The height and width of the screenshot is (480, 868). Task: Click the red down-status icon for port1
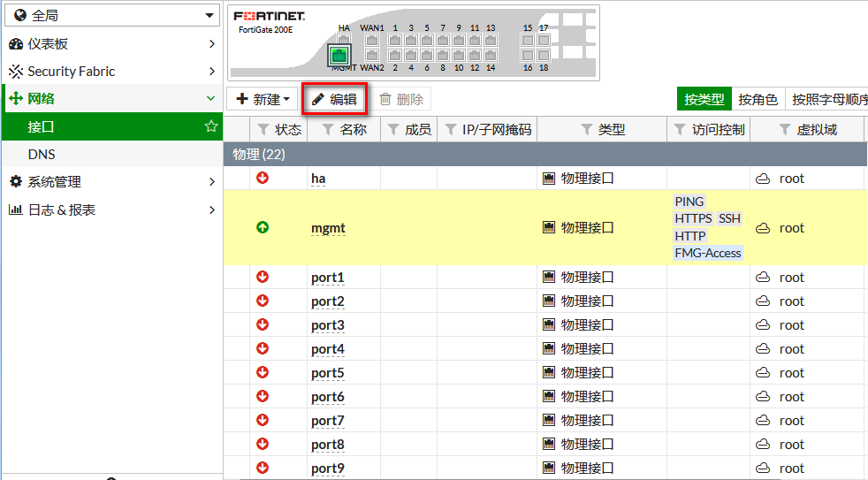pos(263,277)
